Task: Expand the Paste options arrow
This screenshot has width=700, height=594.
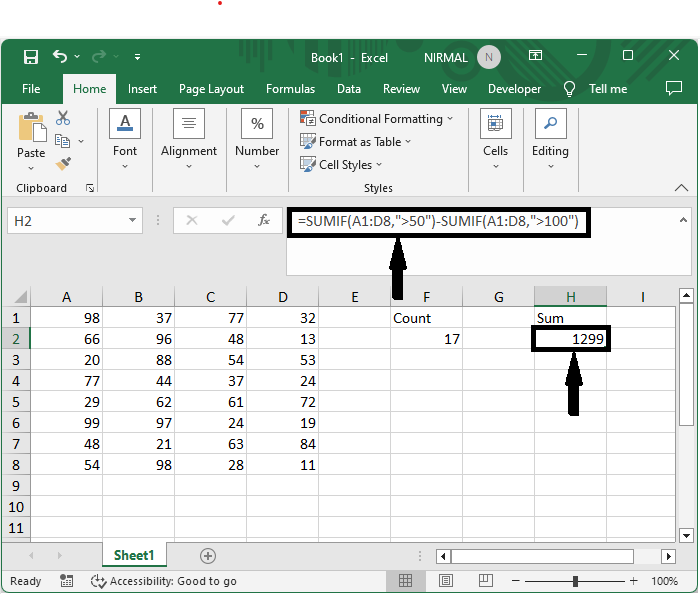Action: pos(31,168)
